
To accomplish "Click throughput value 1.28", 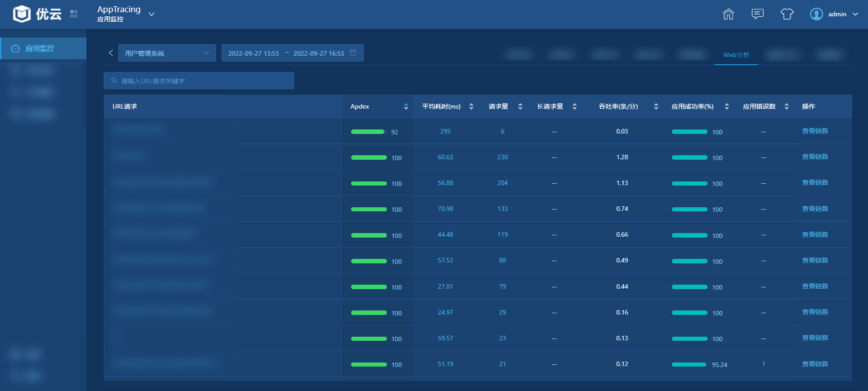I will coord(622,157).
